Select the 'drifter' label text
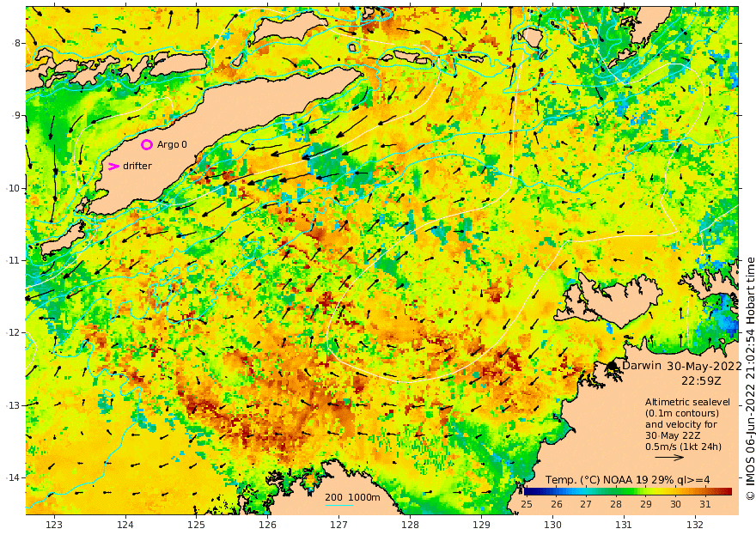 [x=137, y=166]
